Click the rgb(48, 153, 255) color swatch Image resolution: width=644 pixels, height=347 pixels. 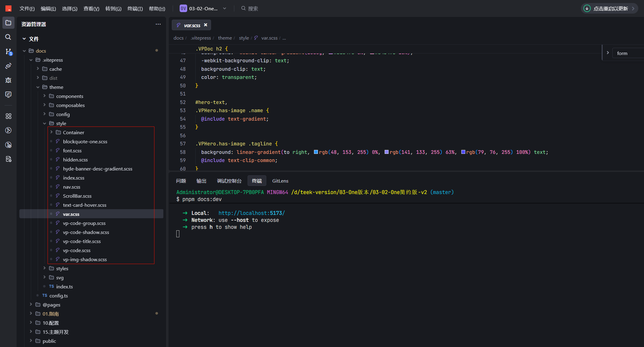click(316, 152)
